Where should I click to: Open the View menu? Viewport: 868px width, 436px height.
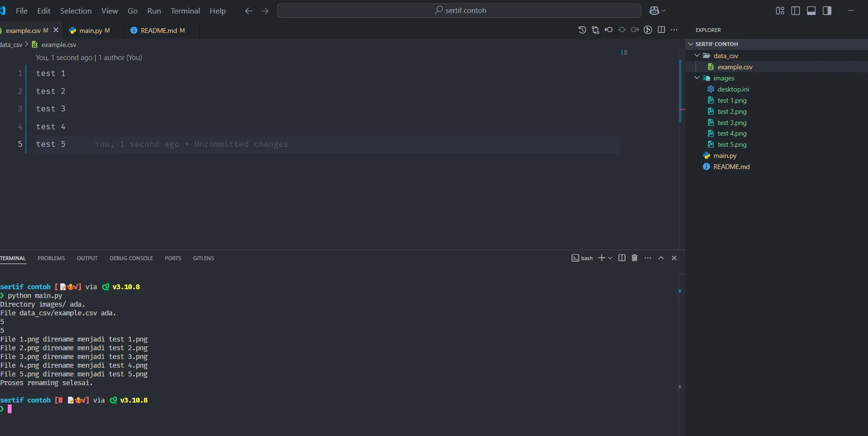(109, 11)
